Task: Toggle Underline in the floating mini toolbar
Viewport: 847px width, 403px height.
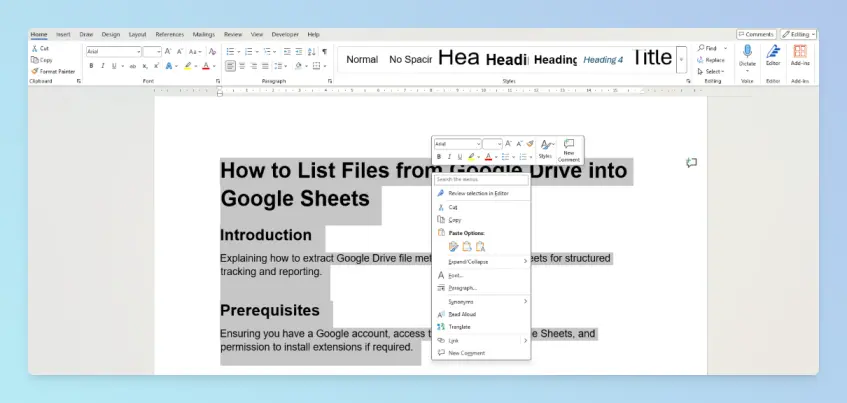Action: coord(460,157)
